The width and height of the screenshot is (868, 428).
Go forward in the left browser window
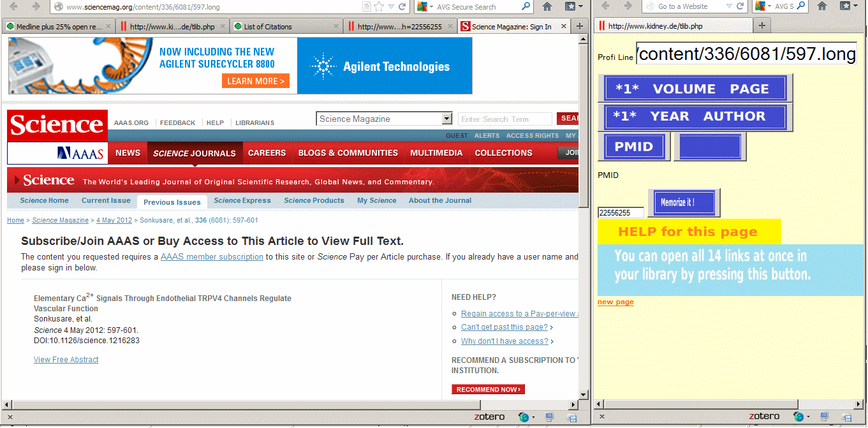pyautogui.click(x=36, y=6)
